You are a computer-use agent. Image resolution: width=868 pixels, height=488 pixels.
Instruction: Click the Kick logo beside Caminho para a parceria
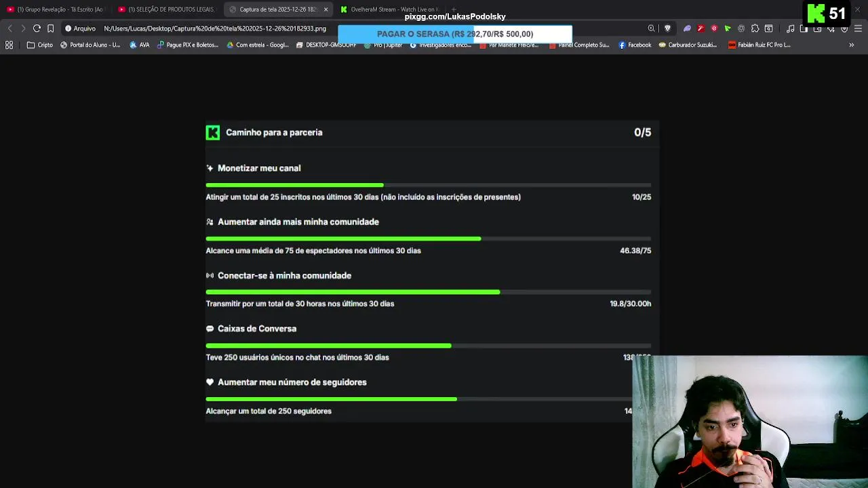click(x=213, y=133)
